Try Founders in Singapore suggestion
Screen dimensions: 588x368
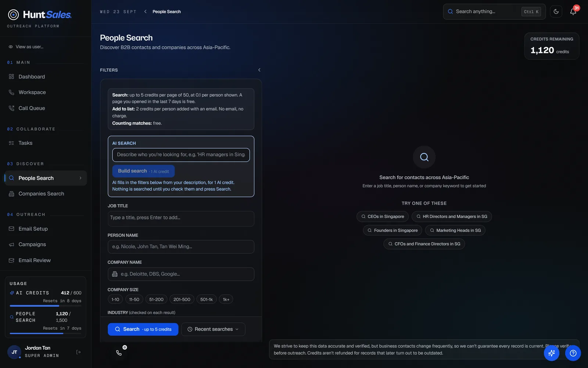pos(392,230)
